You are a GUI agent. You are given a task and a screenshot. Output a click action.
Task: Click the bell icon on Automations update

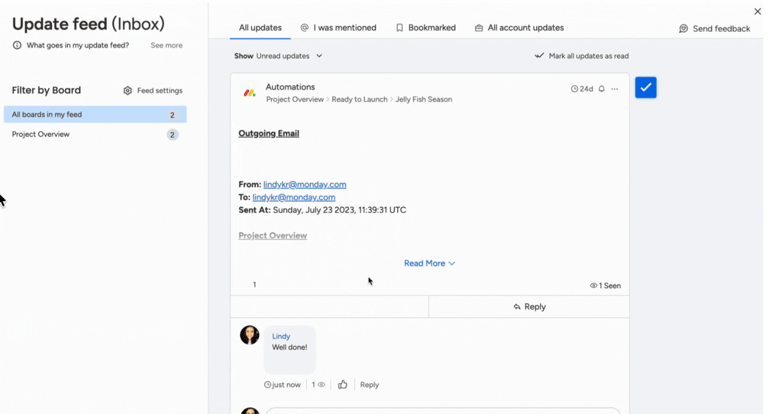click(x=602, y=89)
